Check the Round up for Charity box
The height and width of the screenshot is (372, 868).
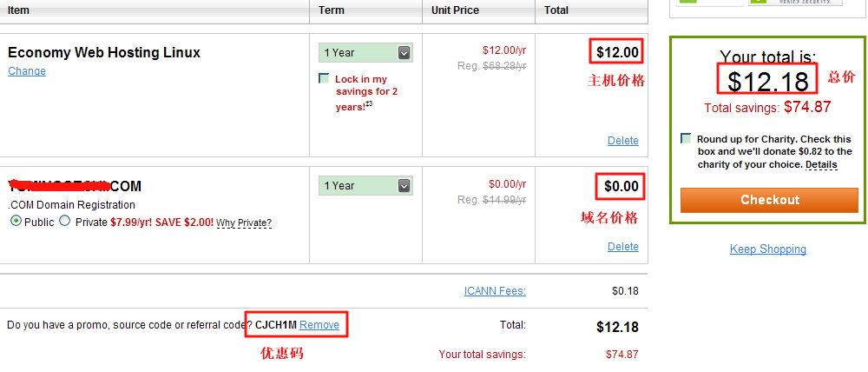(686, 138)
